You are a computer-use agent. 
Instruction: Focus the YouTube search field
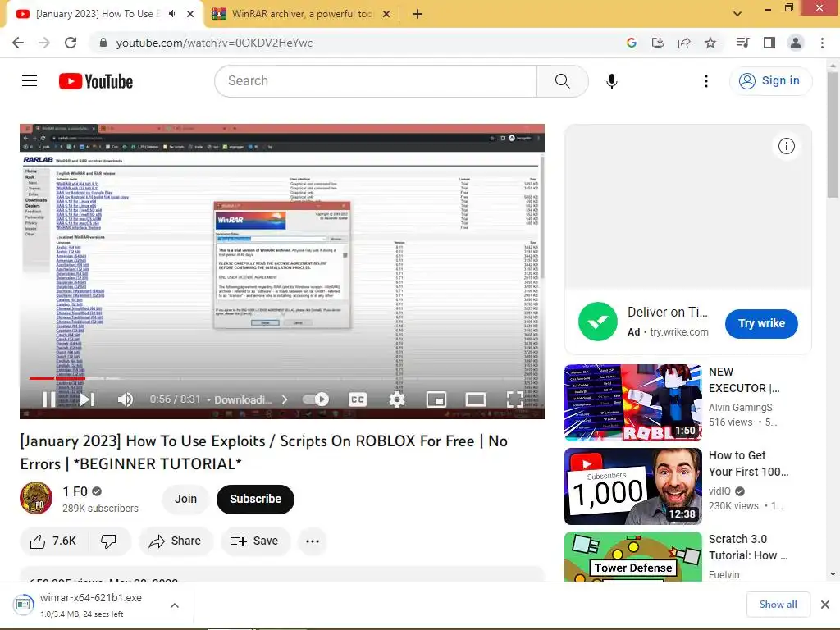point(376,81)
